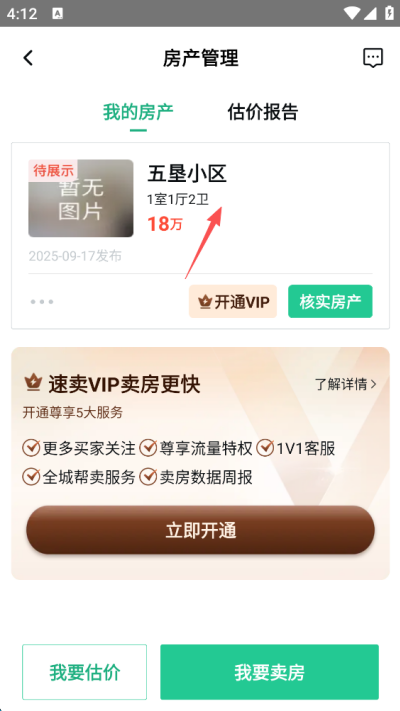Open the message chat bubble icon
The image size is (400, 711).
(x=373, y=58)
